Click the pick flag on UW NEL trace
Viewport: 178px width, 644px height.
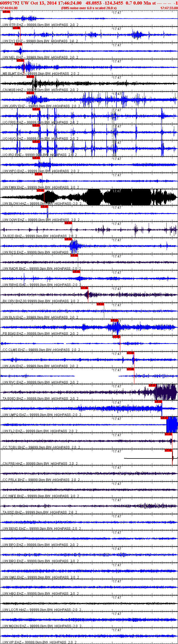click(18, 44)
